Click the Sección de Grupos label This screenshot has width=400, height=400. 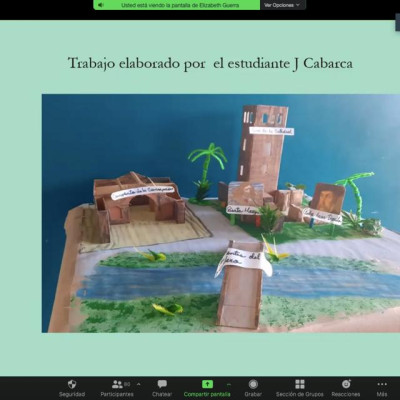click(300, 394)
